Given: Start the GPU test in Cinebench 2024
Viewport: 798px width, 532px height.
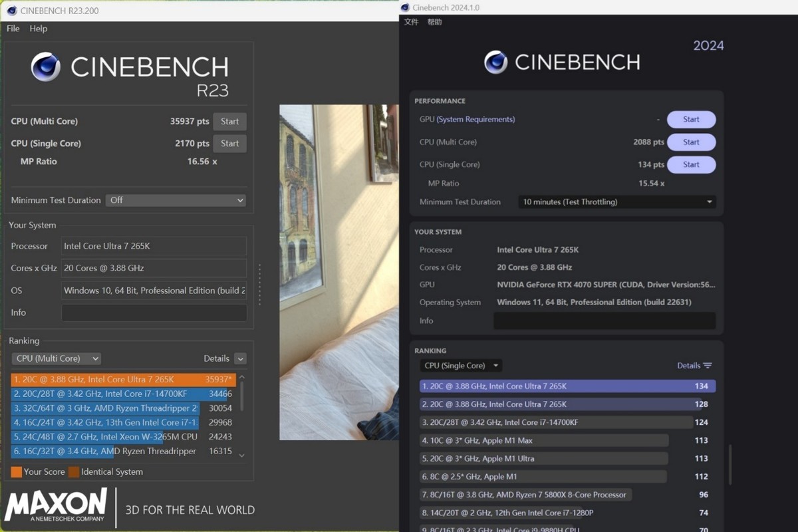Looking at the screenshot, I should pos(691,120).
